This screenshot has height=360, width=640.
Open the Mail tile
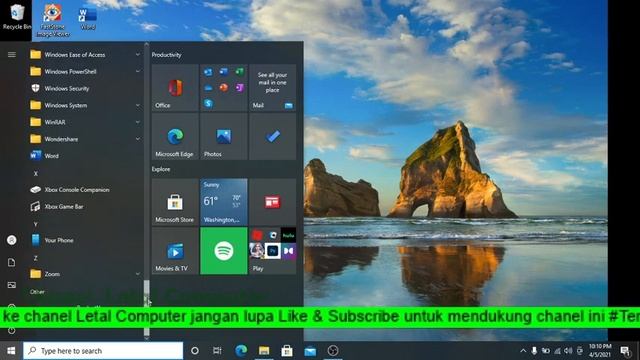(272, 87)
